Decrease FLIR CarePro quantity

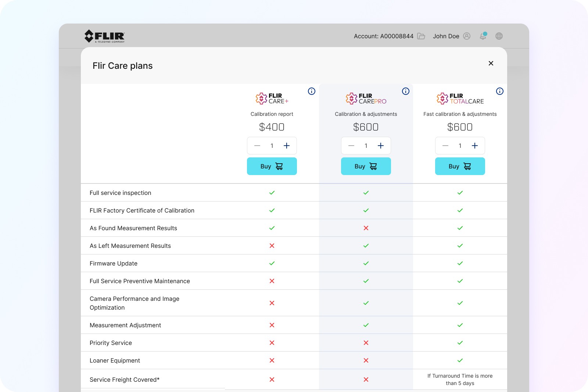pyautogui.click(x=351, y=146)
